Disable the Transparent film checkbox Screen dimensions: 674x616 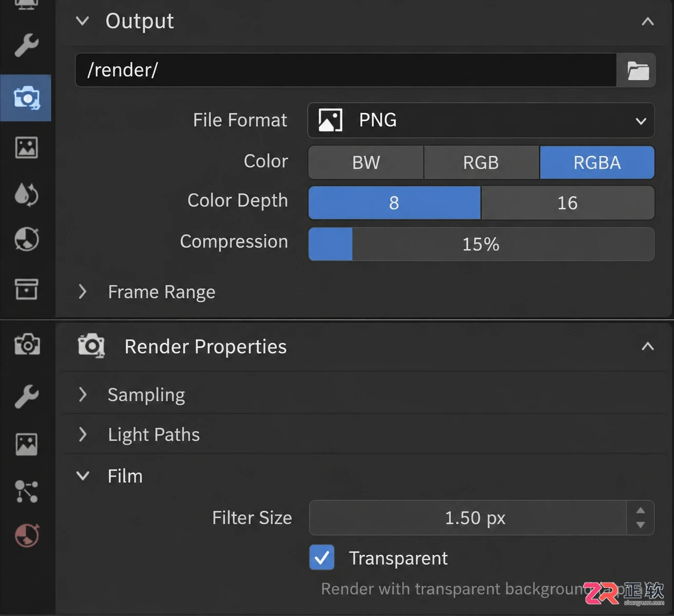(x=322, y=557)
